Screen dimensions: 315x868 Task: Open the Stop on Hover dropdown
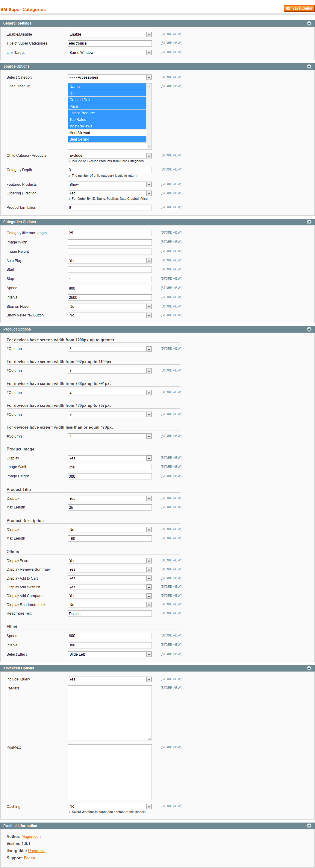coord(110,307)
